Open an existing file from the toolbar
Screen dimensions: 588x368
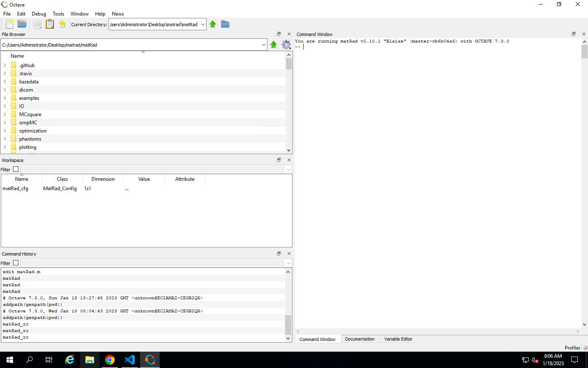22,24
